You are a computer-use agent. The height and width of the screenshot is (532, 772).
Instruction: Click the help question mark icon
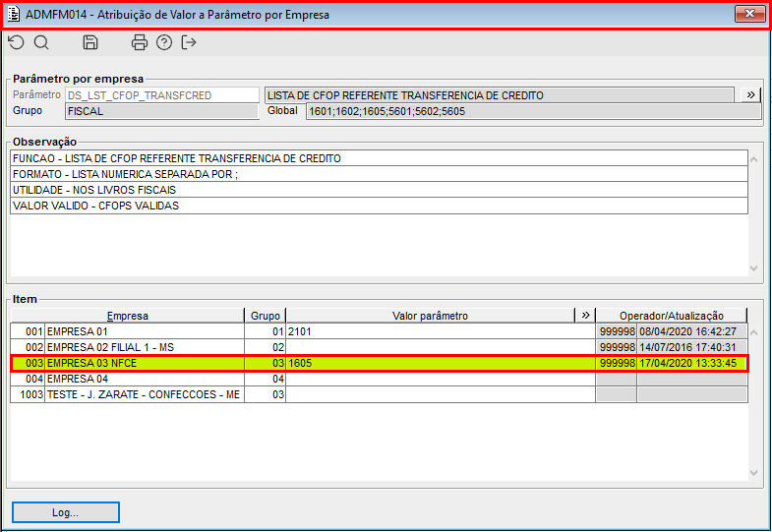164,43
